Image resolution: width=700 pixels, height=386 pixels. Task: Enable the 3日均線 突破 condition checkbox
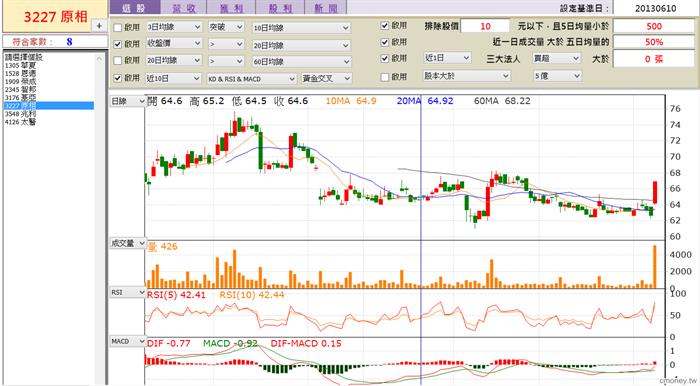(118, 28)
